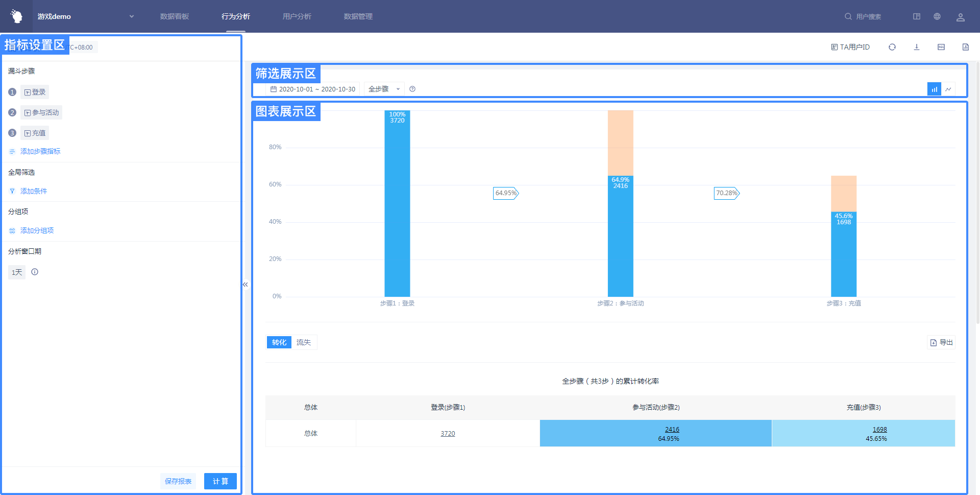Open the date range picker 2020-10-01 ~ 2020-10-30
The image size is (980, 495).
tap(313, 89)
